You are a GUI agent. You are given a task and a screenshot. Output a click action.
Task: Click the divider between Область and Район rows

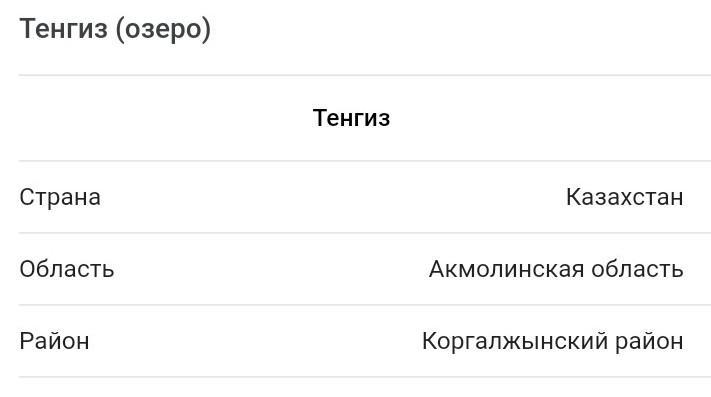(x=365, y=305)
